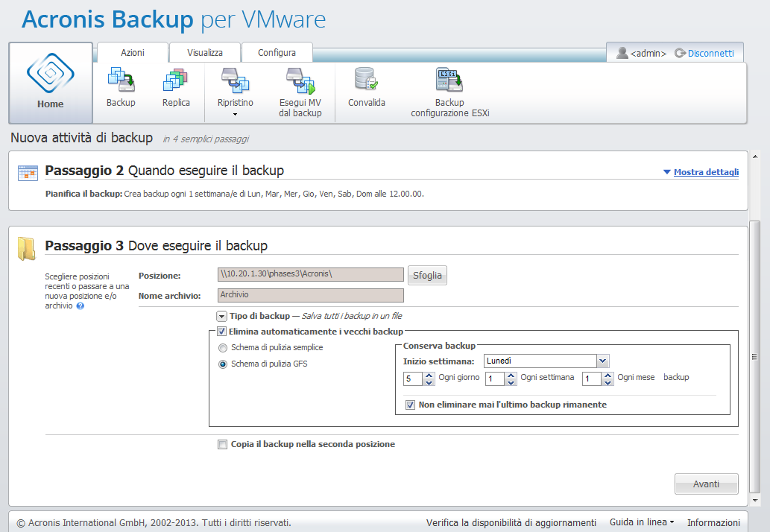Launch the Backup wizard icon
The width and height of the screenshot is (770, 532).
point(121,80)
